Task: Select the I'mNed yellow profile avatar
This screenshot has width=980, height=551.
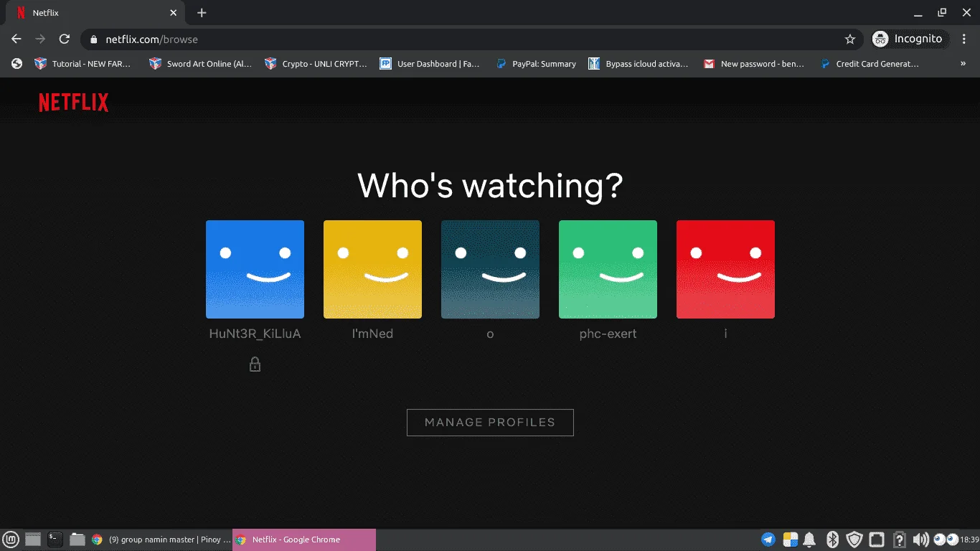Action: click(372, 269)
